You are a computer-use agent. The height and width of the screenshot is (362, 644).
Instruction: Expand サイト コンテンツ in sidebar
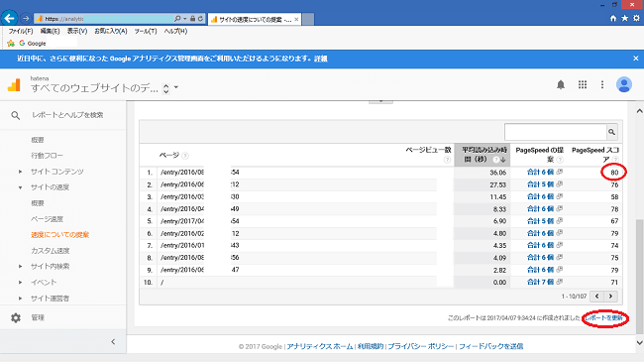click(20, 172)
